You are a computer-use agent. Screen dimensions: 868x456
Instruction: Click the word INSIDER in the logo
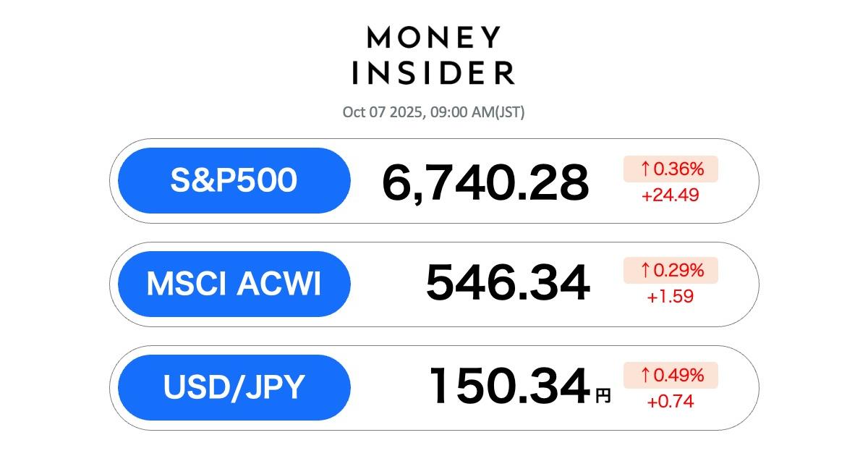point(434,72)
